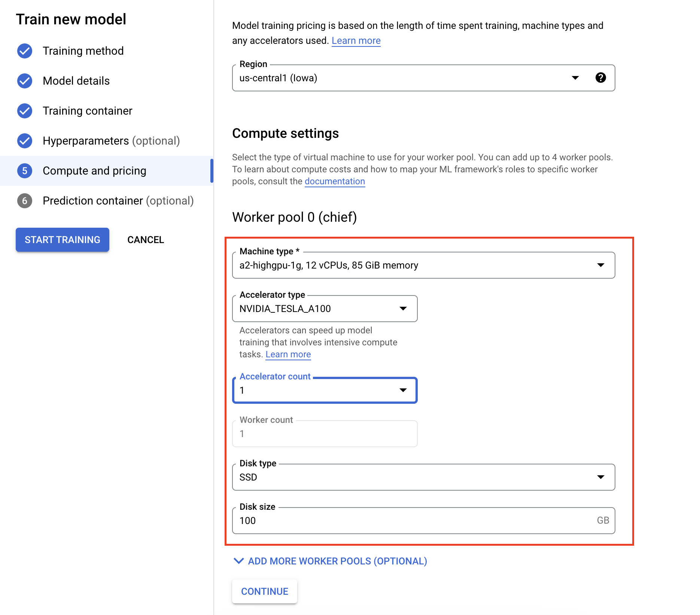
Task: Click the Cancel button
Action: coord(146,240)
